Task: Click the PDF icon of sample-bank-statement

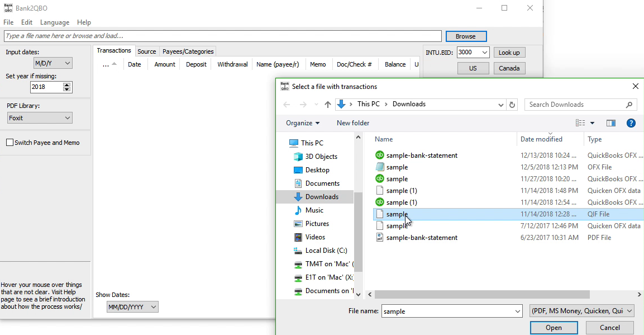Action: [380, 238]
